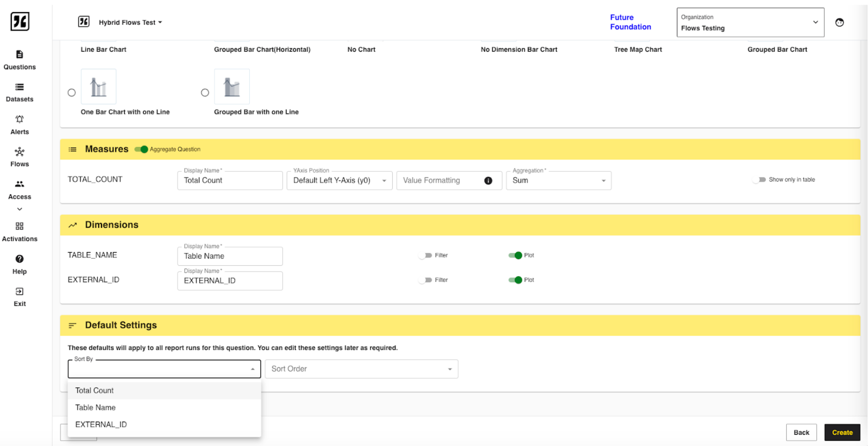Expand the chevron below Access
The width and height of the screenshot is (868, 446).
19,209
